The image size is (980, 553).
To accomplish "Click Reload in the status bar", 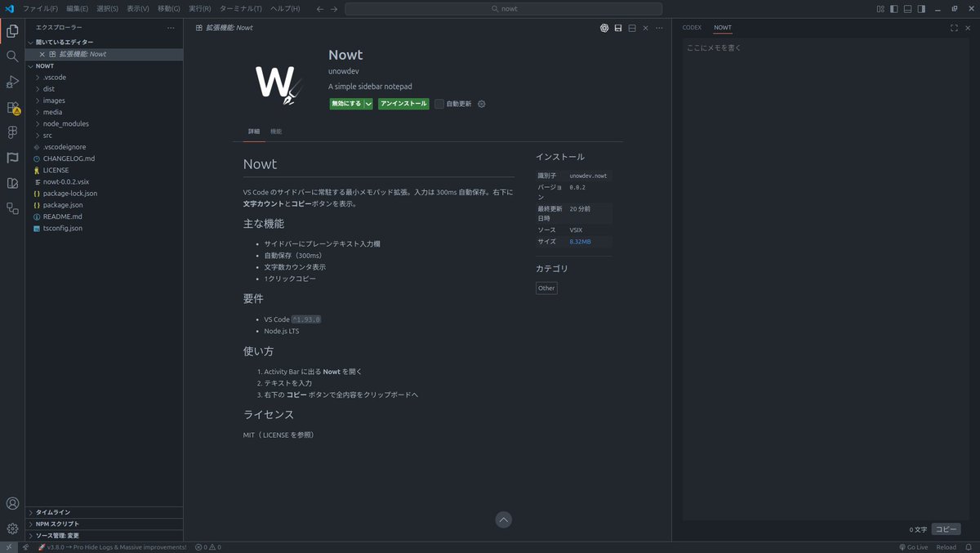I will (946, 547).
